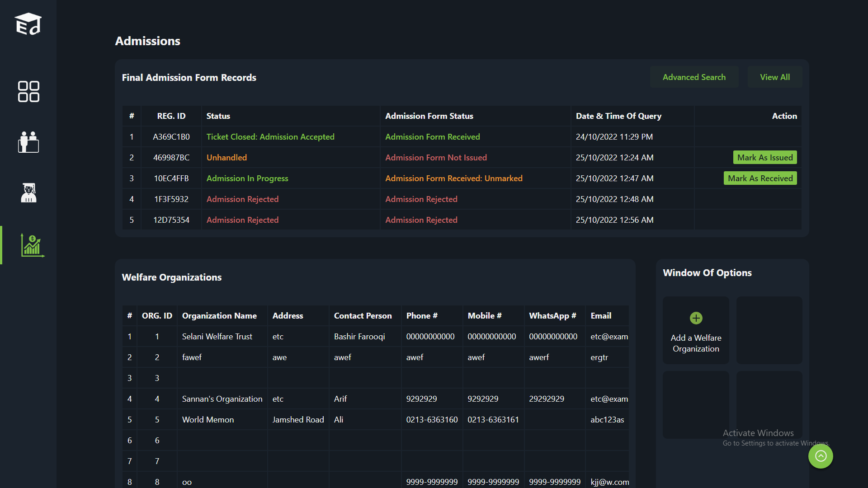Select the Sannan's Organization row

(222, 399)
